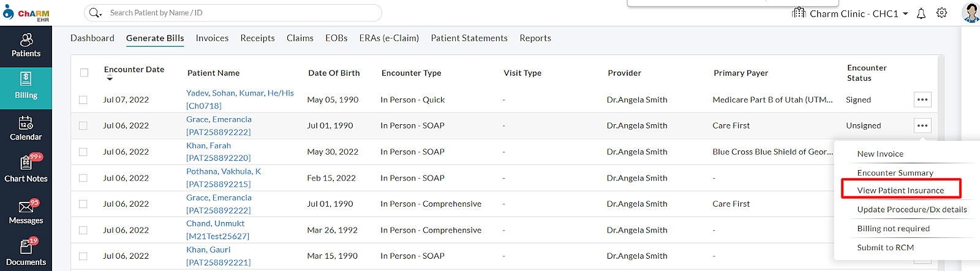Viewport: 980px width, 271px height.
Task: Open more options for Signed encounter row
Action: click(x=922, y=100)
